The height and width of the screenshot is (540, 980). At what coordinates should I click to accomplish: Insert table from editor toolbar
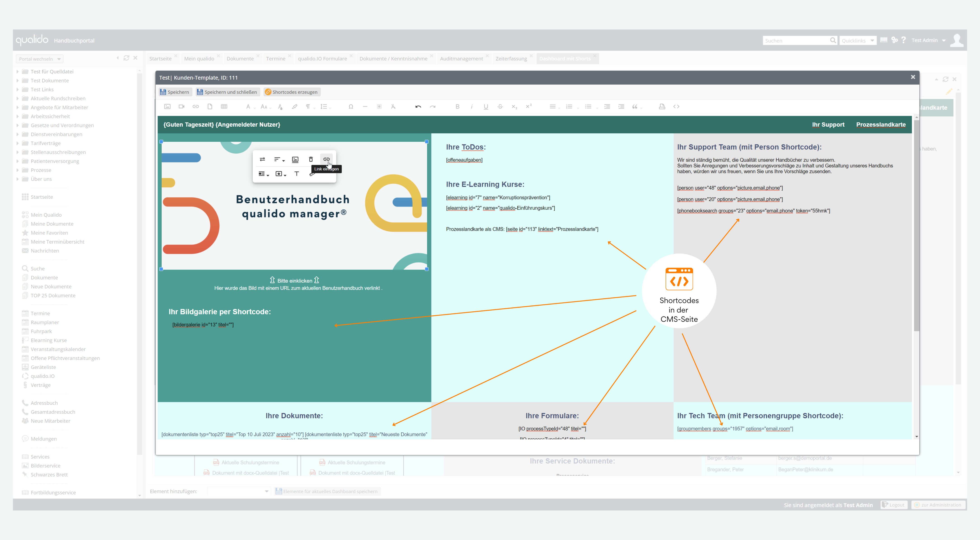[224, 107]
